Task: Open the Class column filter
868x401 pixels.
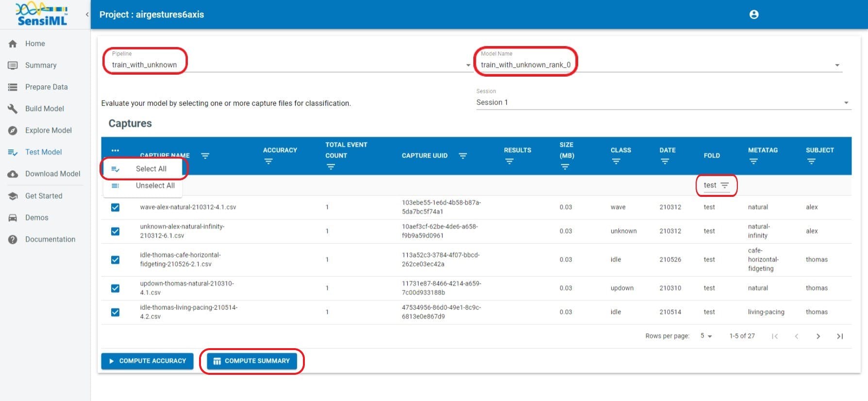Action: click(616, 161)
